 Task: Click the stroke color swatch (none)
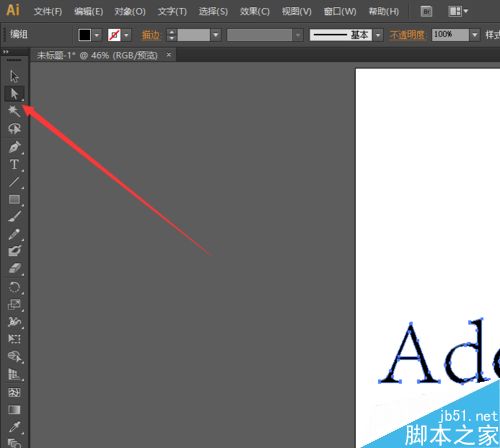click(114, 35)
